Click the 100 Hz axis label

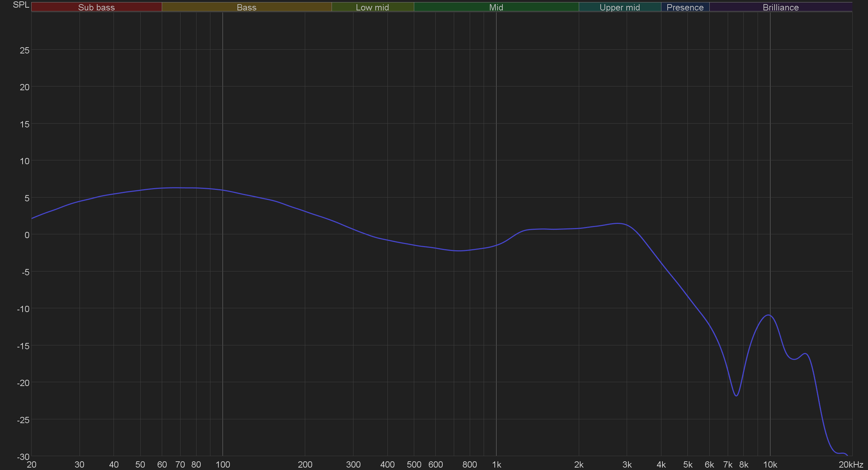223,464
